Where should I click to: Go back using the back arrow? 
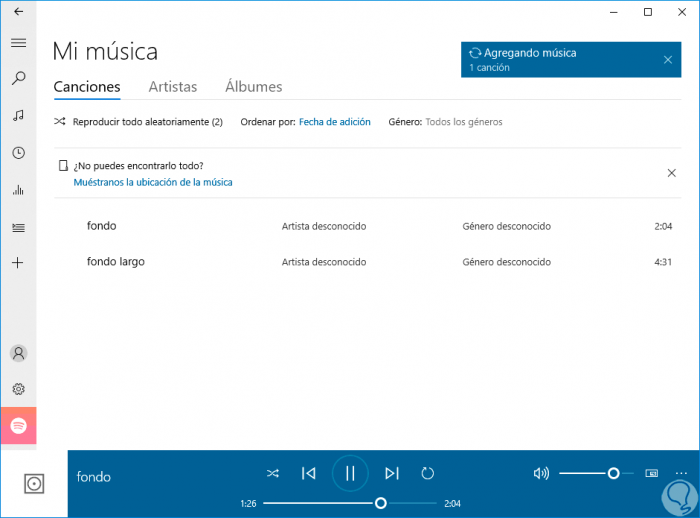pos(18,12)
